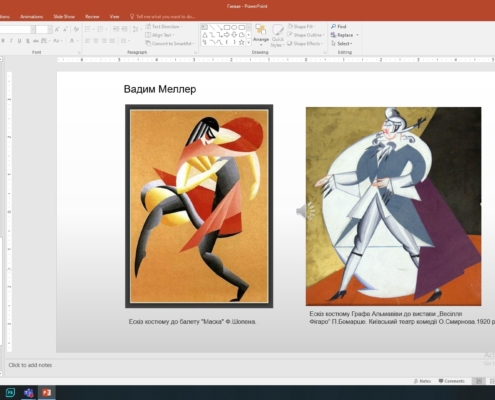Select the Freeform shape tool
The height and width of the screenshot is (400, 495).
point(242,35)
